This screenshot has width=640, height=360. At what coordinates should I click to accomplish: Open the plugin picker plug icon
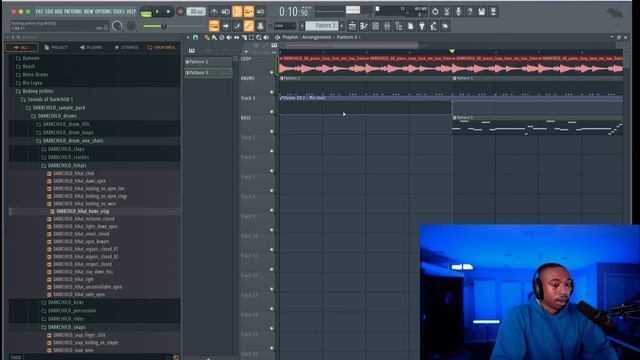(x=422, y=26)
